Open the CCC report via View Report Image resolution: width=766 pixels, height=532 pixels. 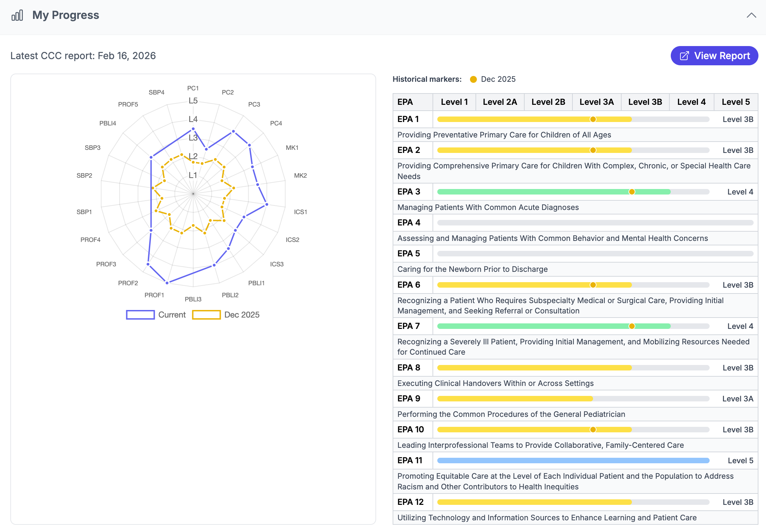click(x=714, y=55)
